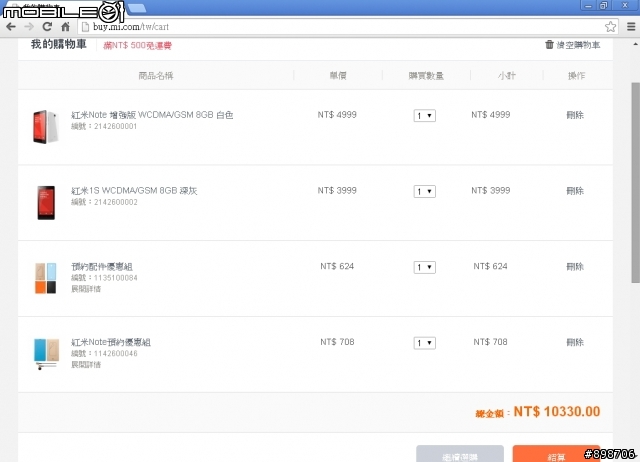Click the item number 2142600001
This screenshot has height=462, width=640.
(116, 127)
